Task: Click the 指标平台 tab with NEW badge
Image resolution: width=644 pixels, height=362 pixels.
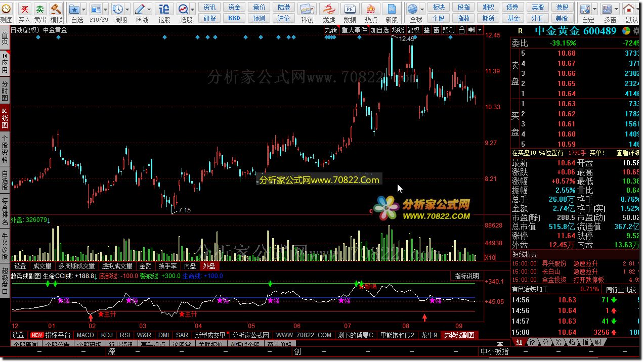Action: tap(51, 335)
